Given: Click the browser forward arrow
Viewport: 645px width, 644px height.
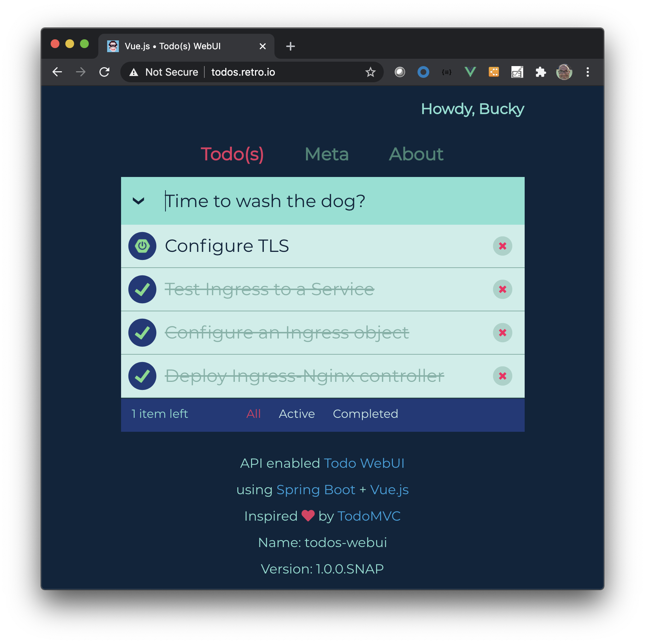Looking at the screenshot, I should tap(81, 72).
